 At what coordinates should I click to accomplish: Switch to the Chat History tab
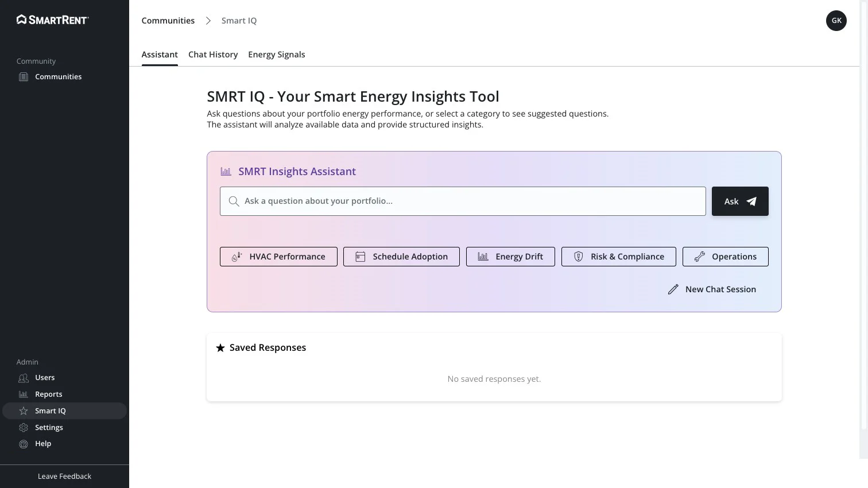(x=213, y=55)
